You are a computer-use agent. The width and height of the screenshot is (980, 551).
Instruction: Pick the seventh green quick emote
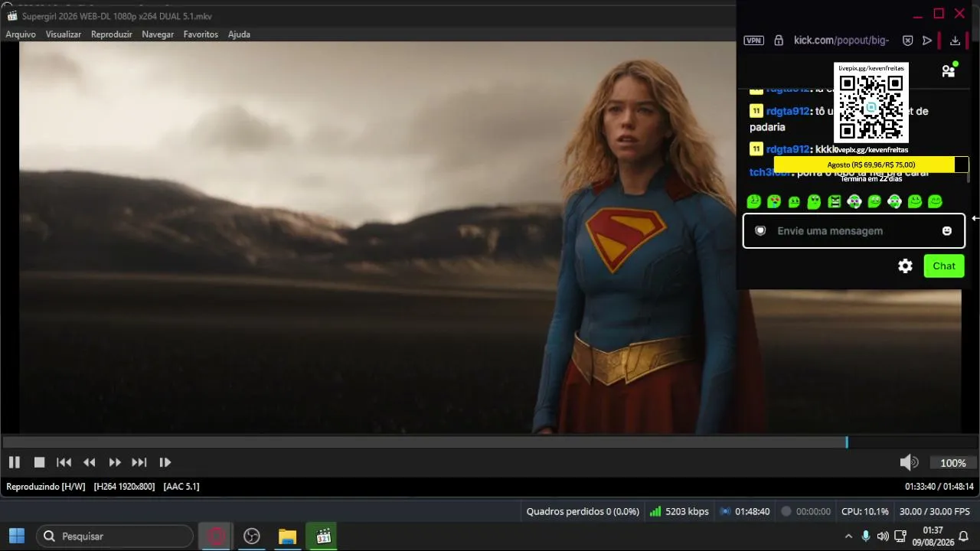pyautogui.click(x=874, y=201)
